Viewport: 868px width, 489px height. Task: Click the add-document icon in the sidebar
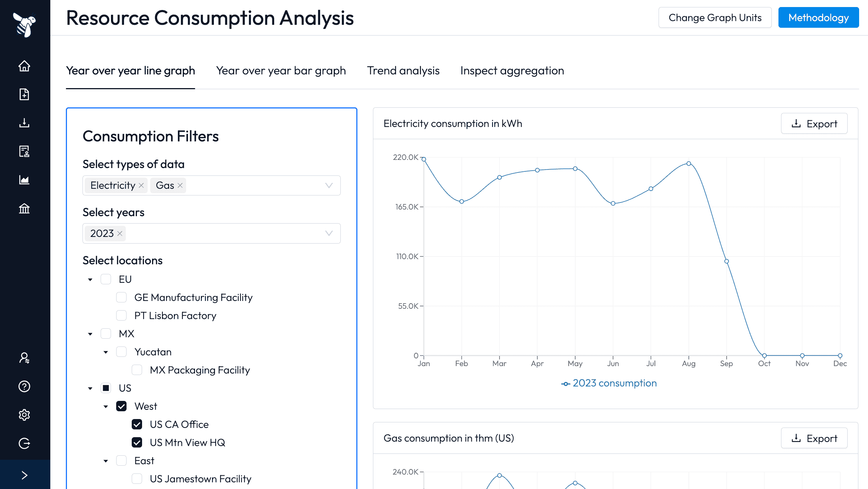(24, 94)
